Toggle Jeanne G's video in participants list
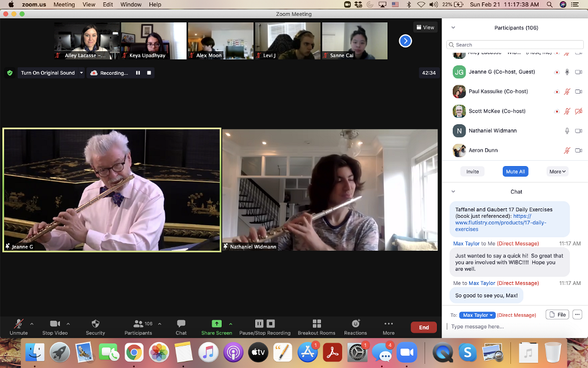This screenshot has height=368, width=588. pos(579,72)
